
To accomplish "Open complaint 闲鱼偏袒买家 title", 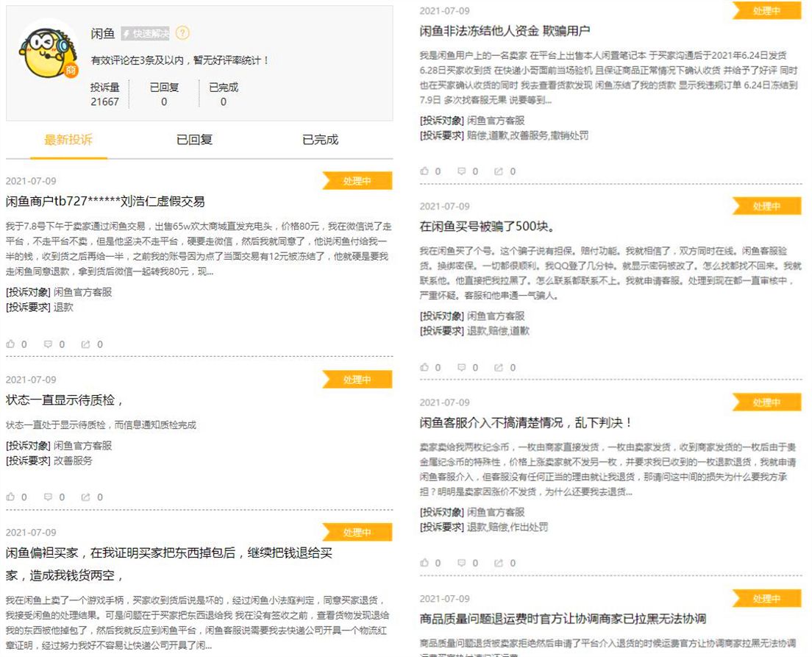I will click(x=169, y=564).
